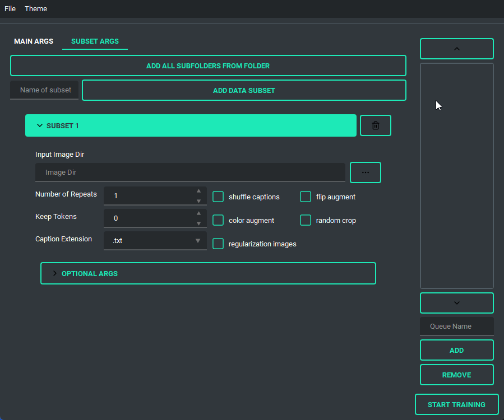The width and height of the screenshot is (504, 420).
Task: Enable the flip augment checkbox
Action: (306, 197)
